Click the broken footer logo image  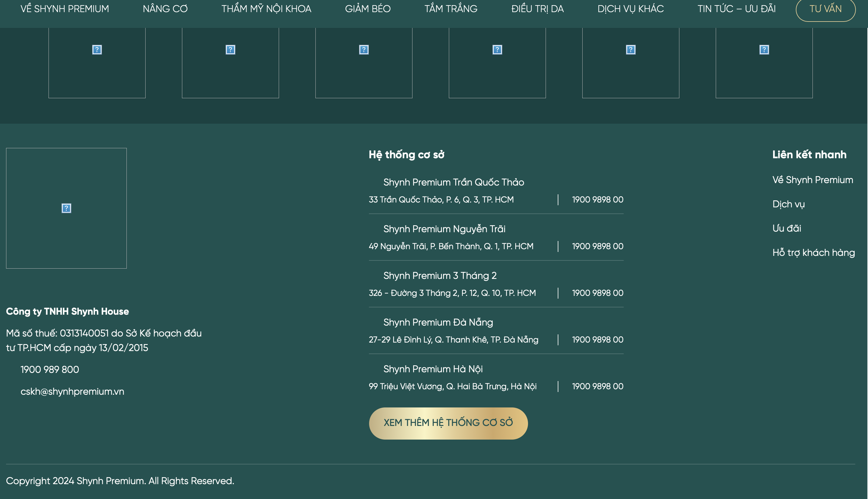(x=66, y=208)
